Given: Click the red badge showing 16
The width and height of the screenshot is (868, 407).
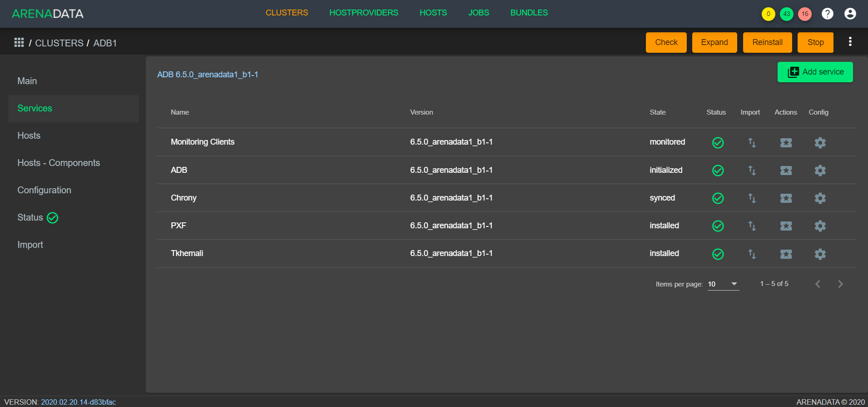Looking at the screenshot, I should 804,14.
